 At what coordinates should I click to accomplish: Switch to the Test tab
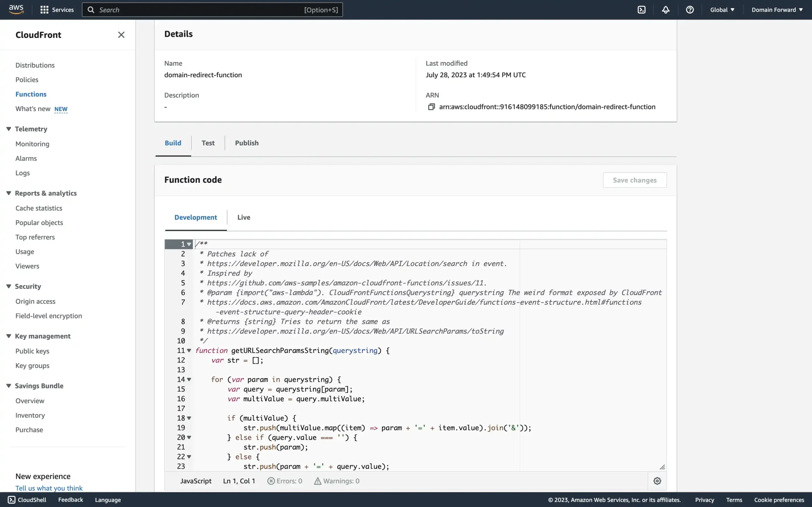click(x=208, y=143)
